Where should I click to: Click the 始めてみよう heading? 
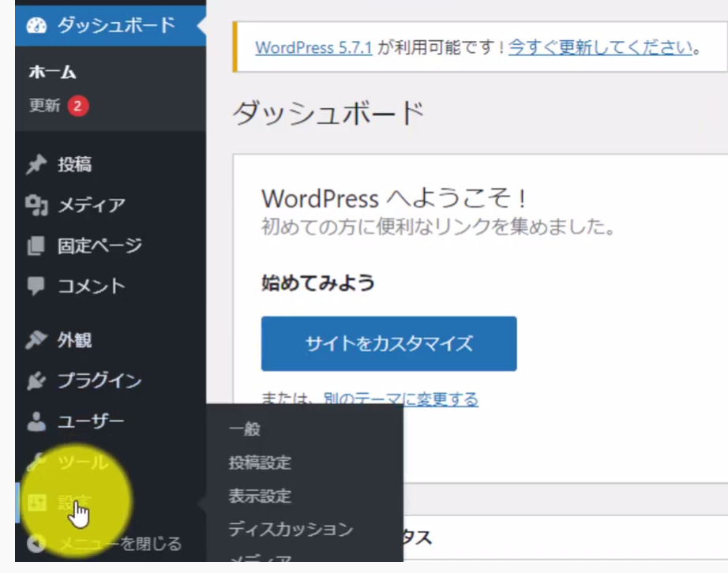(318, 283)
